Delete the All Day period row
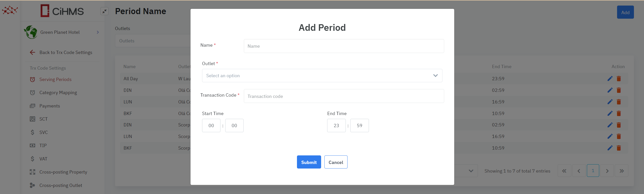Image resolution: width=644 pixels, height=194 pixels. [619, 79]
